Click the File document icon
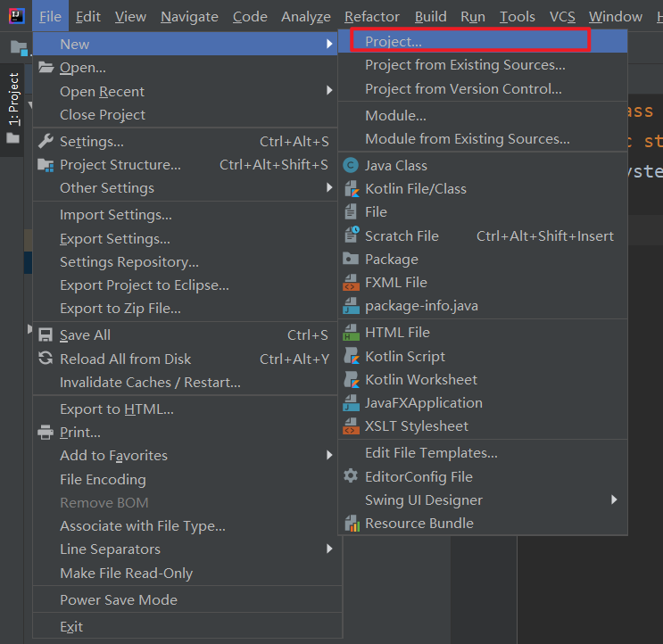 point(351,211)
